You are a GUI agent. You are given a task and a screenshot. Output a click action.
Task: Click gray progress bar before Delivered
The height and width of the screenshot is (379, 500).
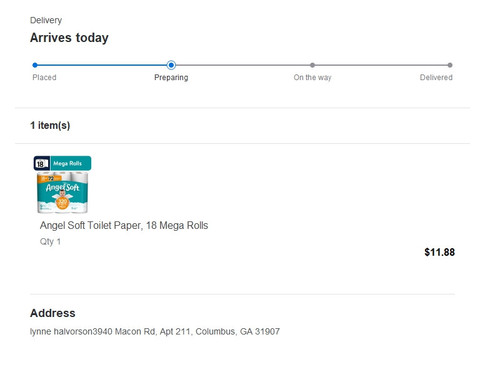point(381,65)
